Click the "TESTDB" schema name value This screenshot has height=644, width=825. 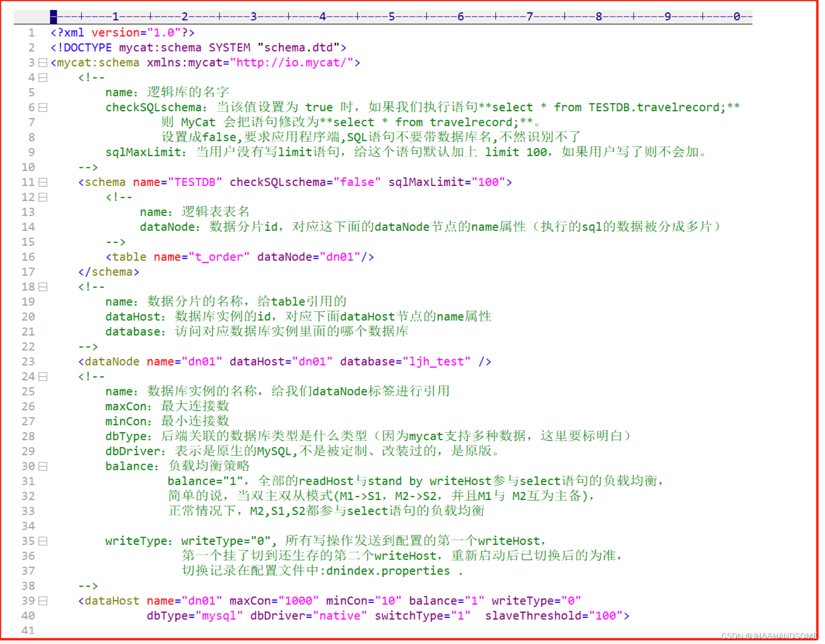195,182
